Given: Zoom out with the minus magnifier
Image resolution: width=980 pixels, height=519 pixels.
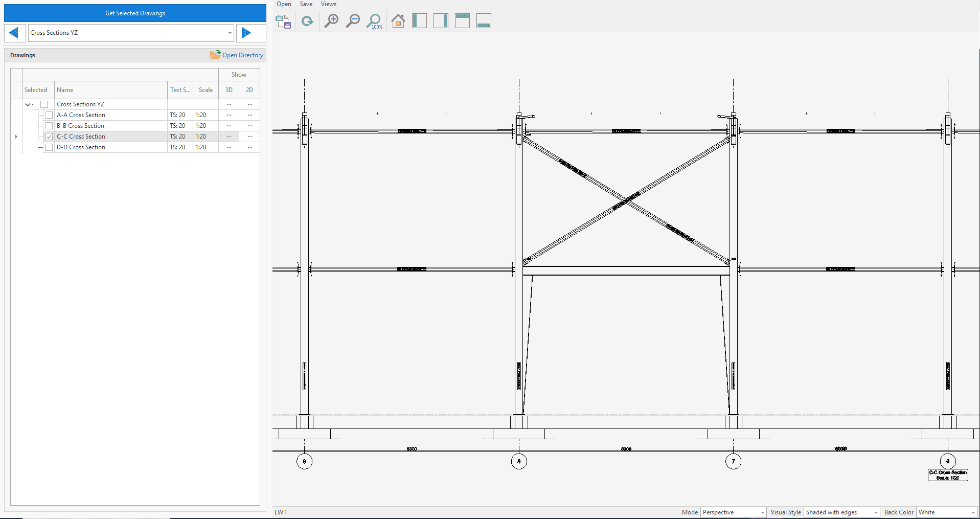Looking at the screenshot, I should point(353,21).
